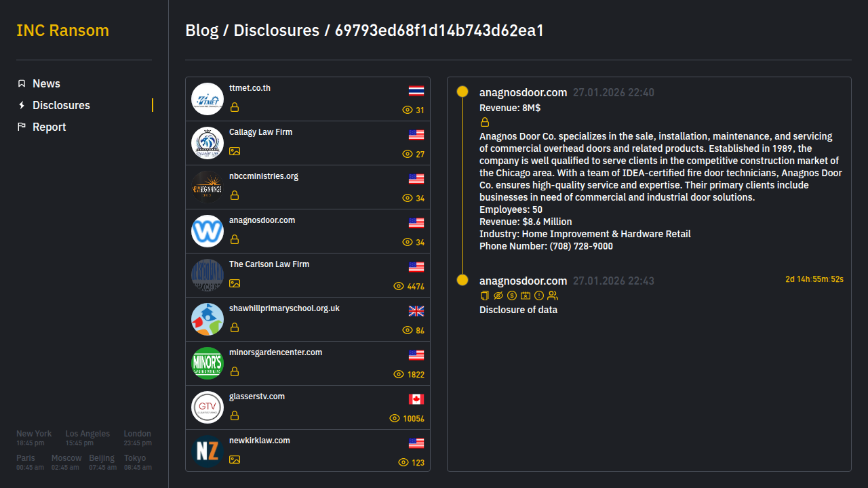Image resolution: width=868 pixels, height=488 pixels.
Task: Click the flag icon beside Report
Action: 22,127
